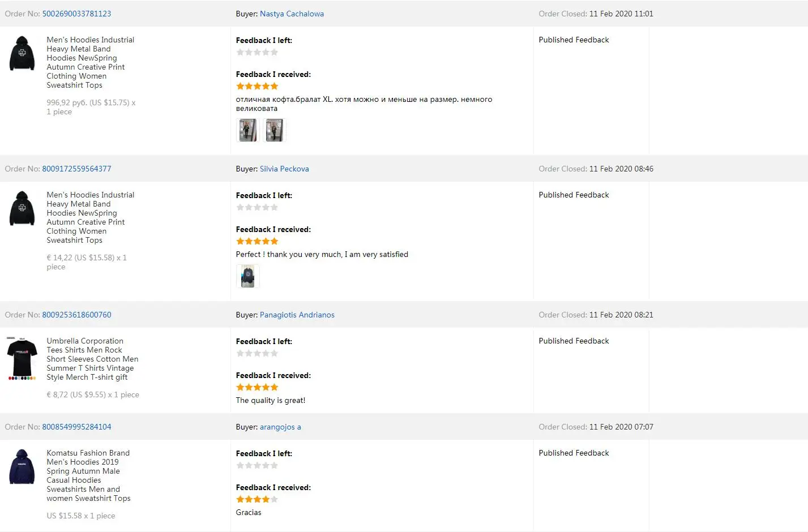Click the first black hoodie product image
This screenshot has height=532, width=808.
pyautogui.click(x=22, y=53)
